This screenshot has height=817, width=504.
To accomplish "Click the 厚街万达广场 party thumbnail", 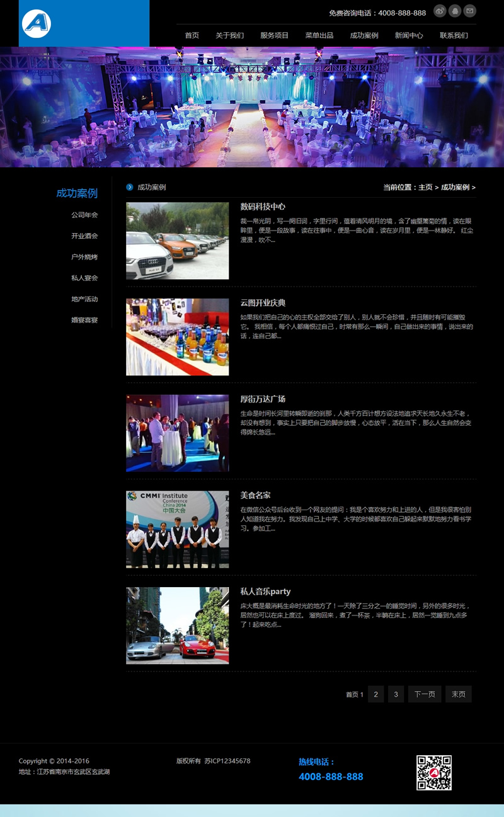I will (x=177, y=433).
